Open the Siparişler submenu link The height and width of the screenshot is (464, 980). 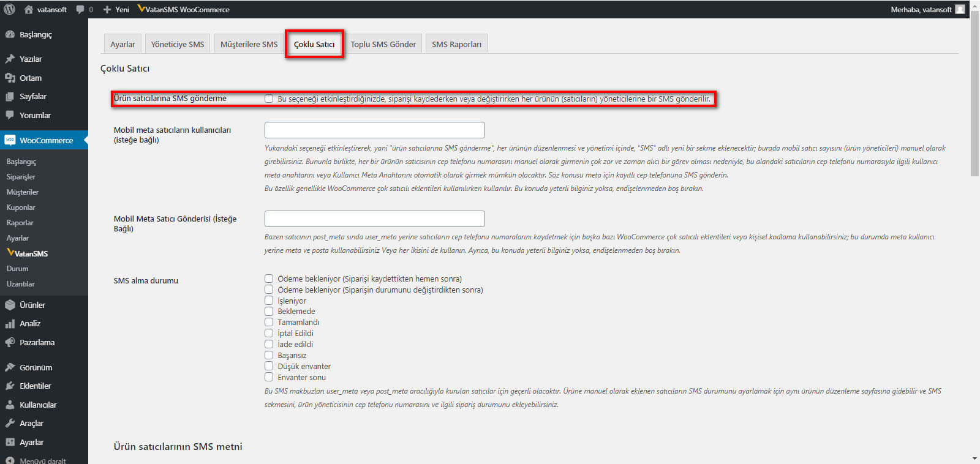[21, 177]
